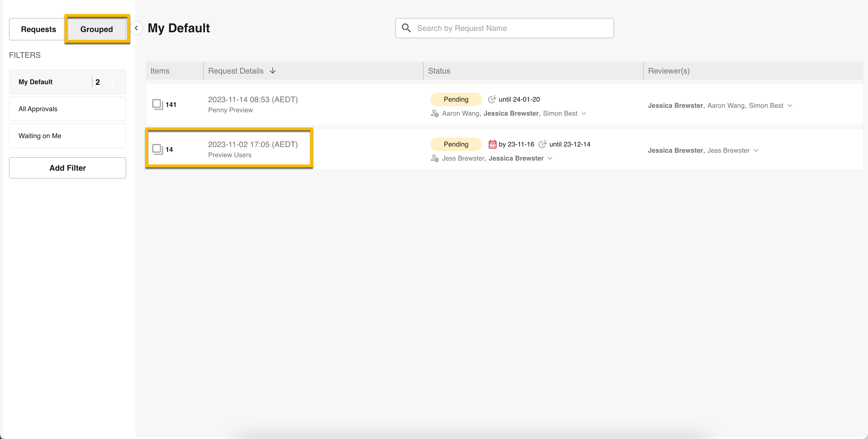Click the item count 141
868x439 pixels.
click(171, 104)
